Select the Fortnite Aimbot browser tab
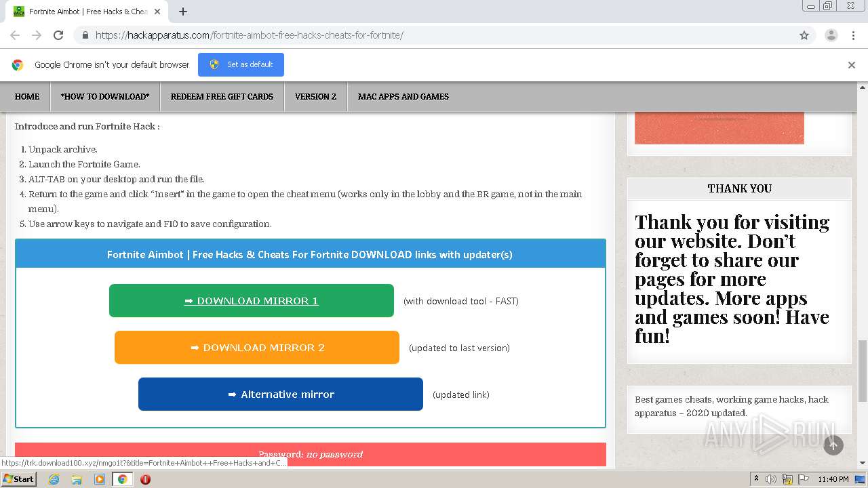This screenshot has width=868, height=488. 87,12
